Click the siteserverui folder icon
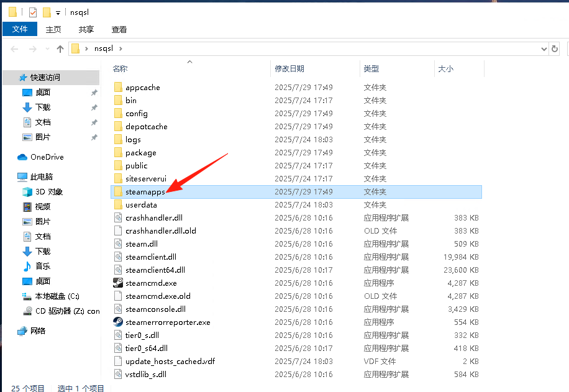Viewport: 569px width, 392px height. tap(118, 178)
